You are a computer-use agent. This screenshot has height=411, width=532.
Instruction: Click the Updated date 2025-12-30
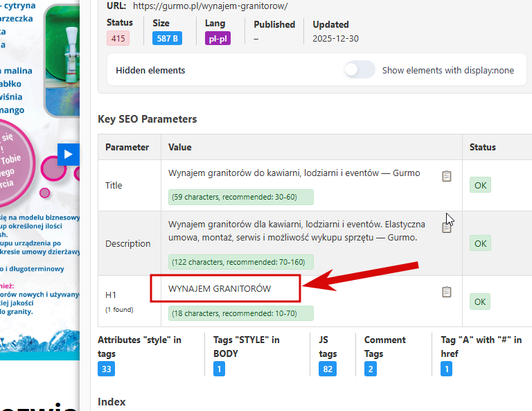coord(335,38)
